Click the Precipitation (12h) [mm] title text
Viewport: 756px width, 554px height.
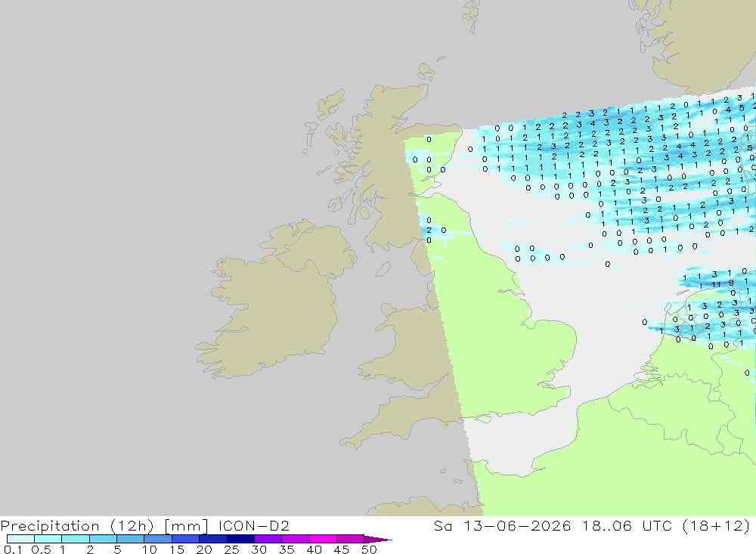[x=104, y=525]
